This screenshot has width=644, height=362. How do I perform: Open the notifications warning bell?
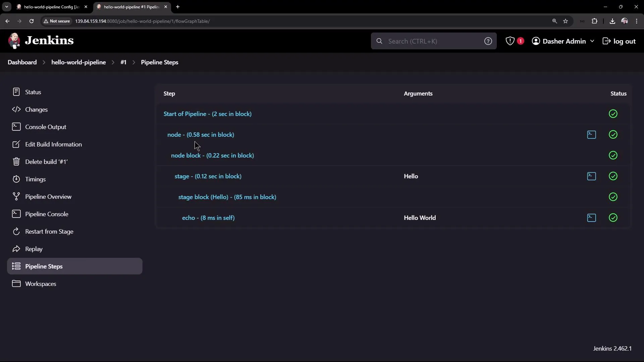pyautogui.click(x=511, y=41)
